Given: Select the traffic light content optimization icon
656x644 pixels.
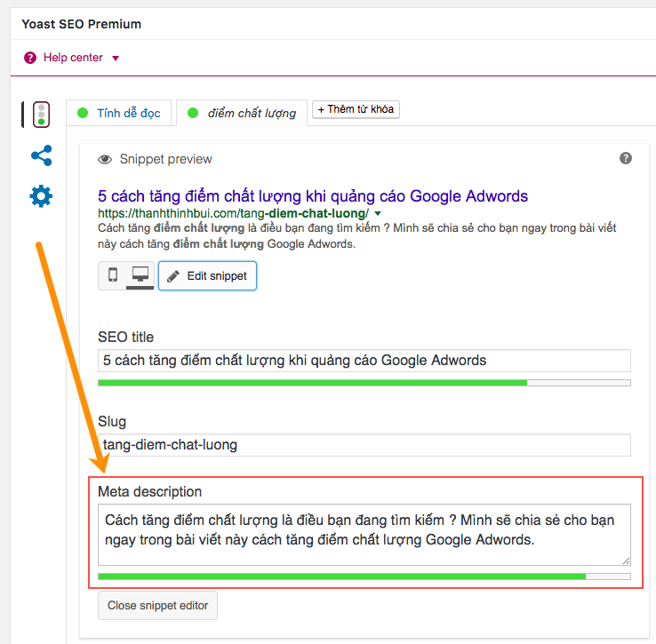Looking at the screenshot, I should click(x=42, y=115).
